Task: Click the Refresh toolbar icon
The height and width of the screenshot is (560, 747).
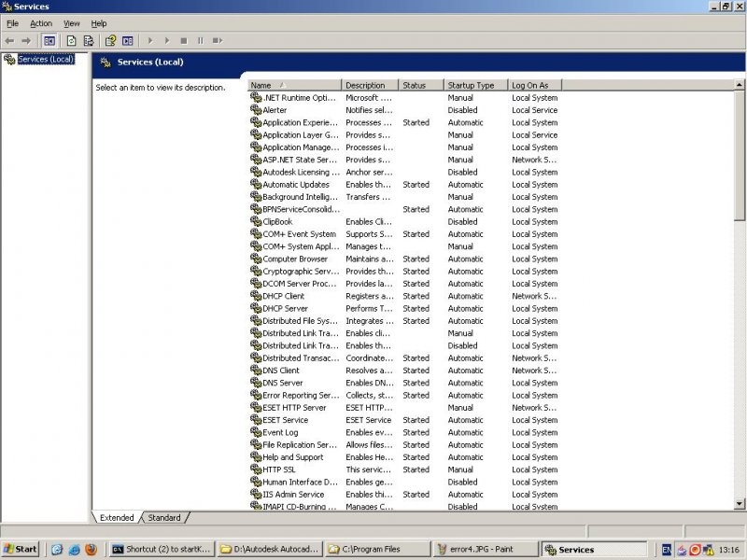Action: click(x=72, y=41)
